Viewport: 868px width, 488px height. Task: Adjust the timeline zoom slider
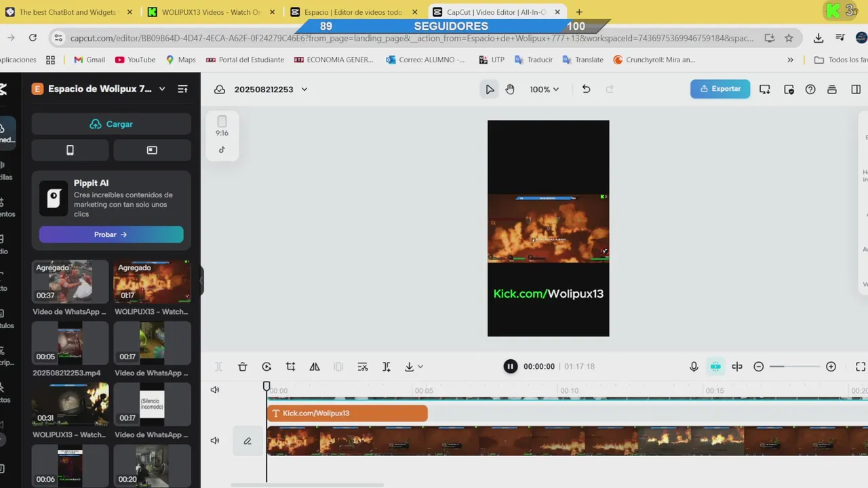coord(795,367)
